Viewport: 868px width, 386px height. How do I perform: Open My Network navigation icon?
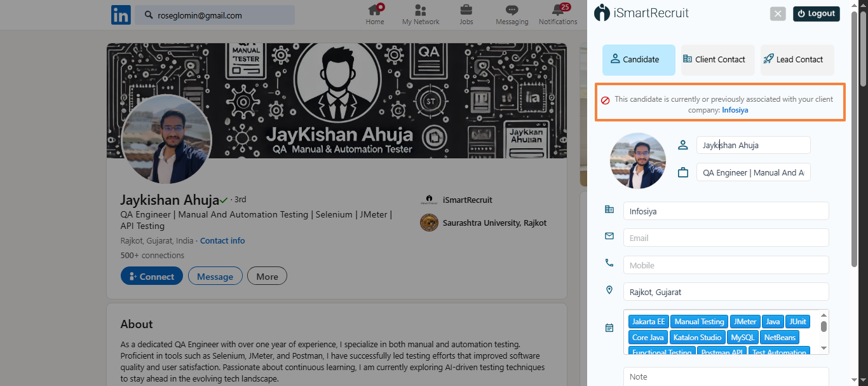[421, 10]
